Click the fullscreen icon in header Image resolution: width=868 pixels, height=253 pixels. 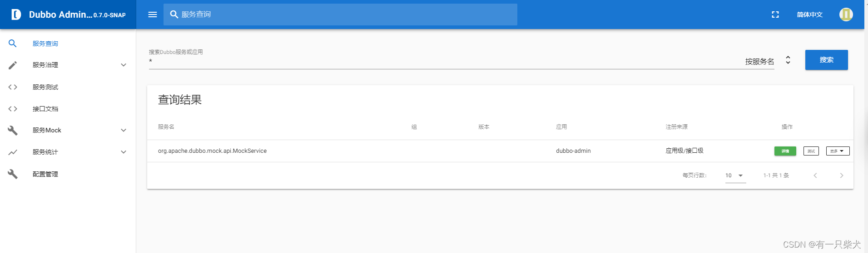tap(775, 15)
